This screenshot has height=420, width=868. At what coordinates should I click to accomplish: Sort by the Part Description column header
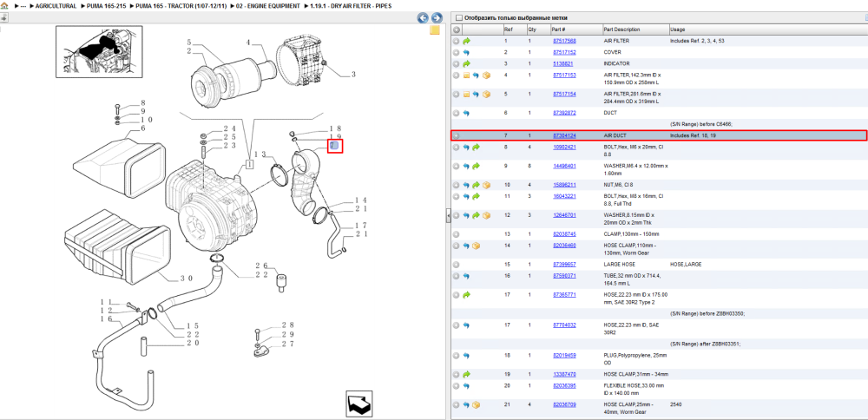point(621,30)
